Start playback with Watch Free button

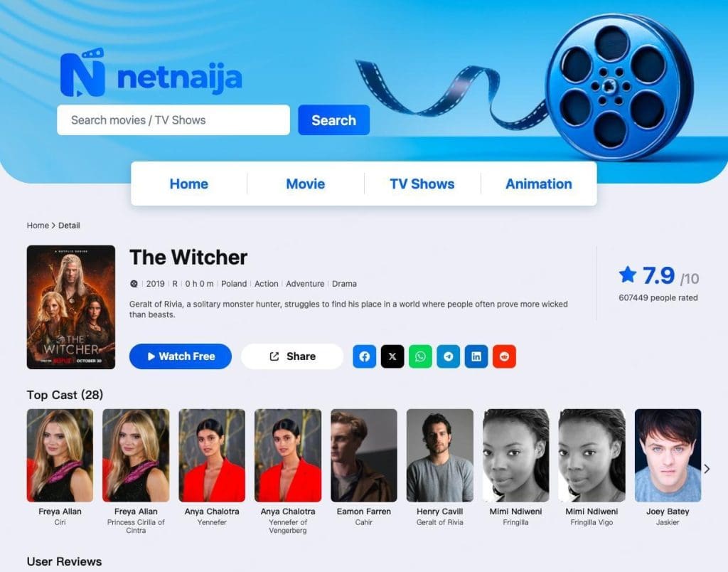coord(181,356)
